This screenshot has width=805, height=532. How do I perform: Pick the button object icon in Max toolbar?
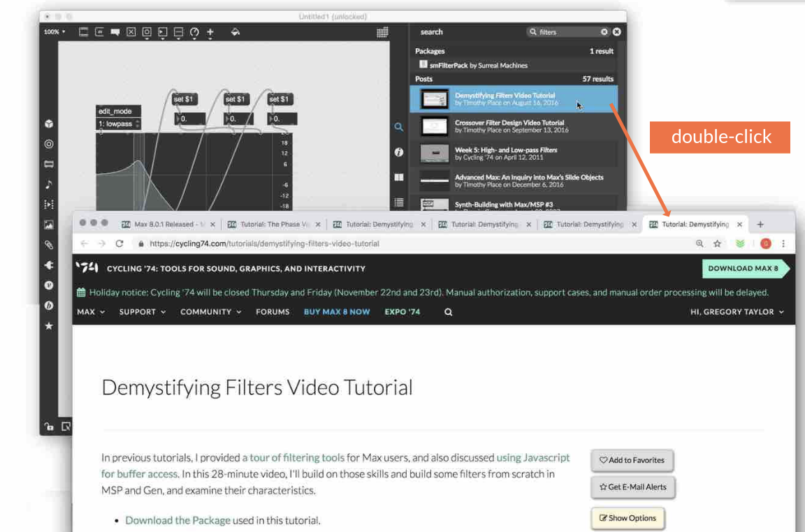pyautogui.click(x=147, y=32)
